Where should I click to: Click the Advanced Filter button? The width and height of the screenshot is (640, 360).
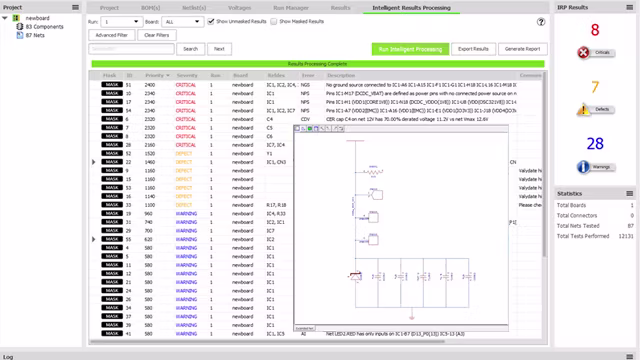(111, 35)
